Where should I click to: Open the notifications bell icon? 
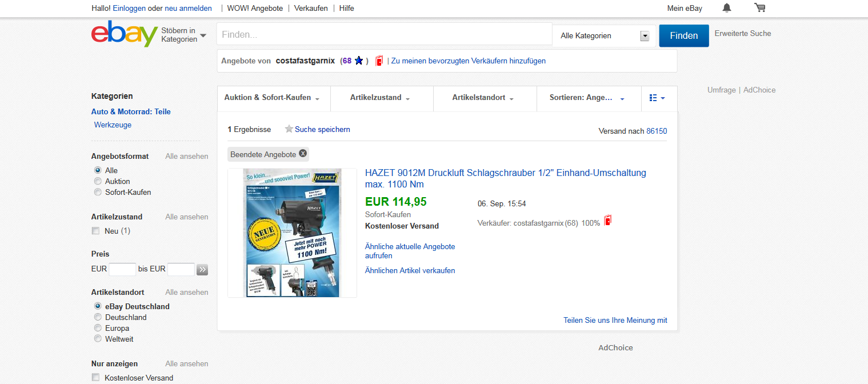click(726, 8)
